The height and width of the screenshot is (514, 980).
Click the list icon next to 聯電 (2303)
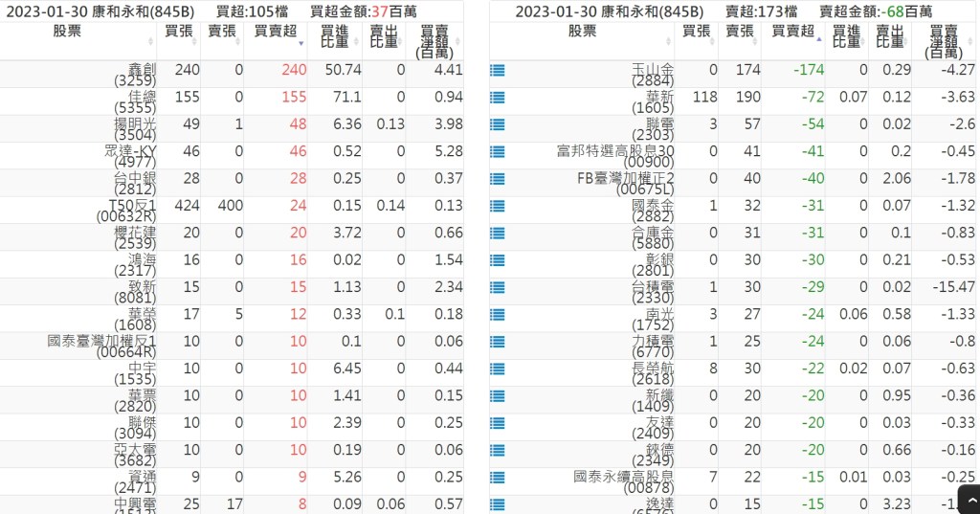coord(497,123)
